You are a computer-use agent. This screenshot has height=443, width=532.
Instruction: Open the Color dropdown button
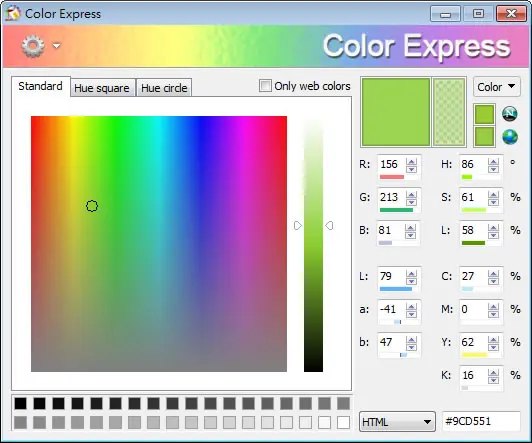click(496, 87)
